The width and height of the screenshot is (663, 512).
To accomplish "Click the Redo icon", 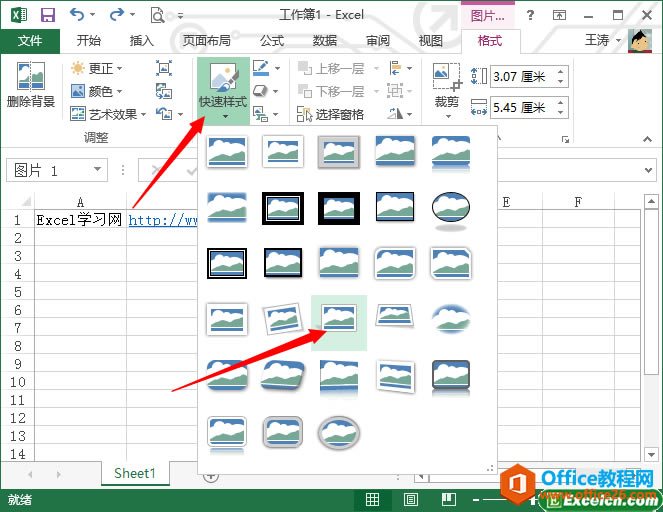I will 116,14.
